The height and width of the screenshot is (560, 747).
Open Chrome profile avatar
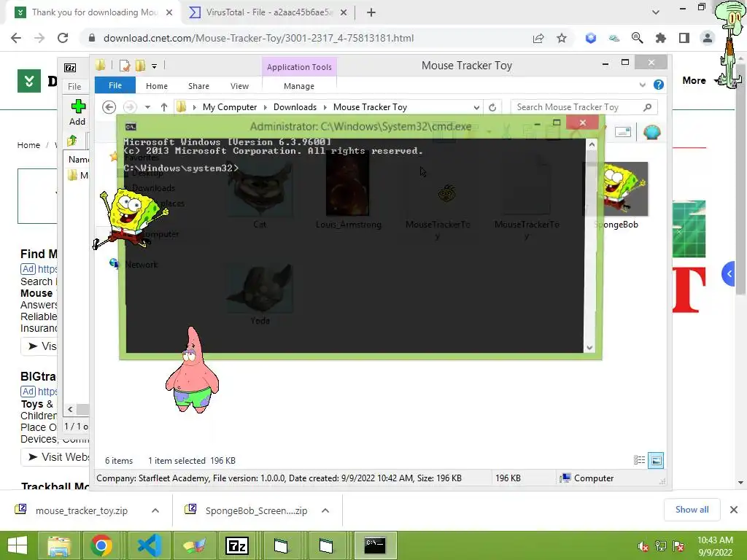point(708,38)
